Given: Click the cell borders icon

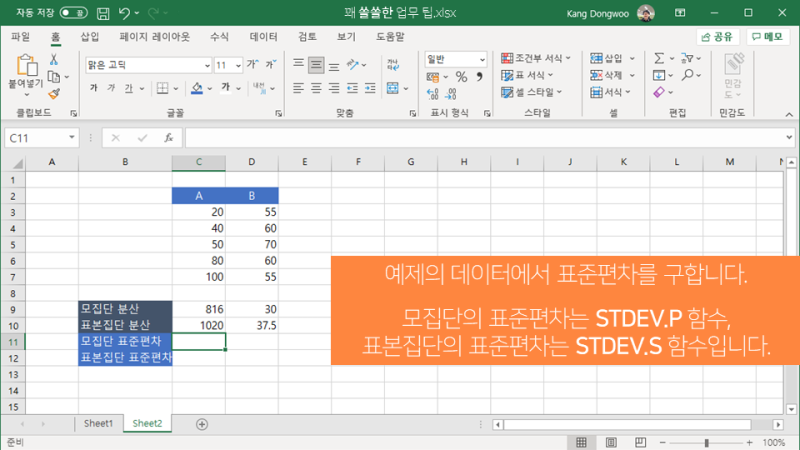Looking at the screenshot, I should [162, 88].
